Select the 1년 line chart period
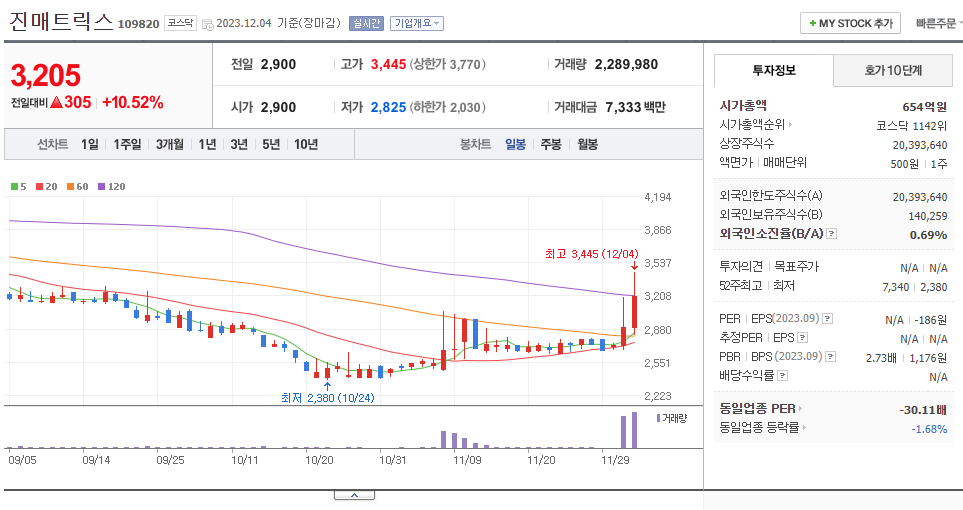963x510 pixels. [x=207, y=144]
